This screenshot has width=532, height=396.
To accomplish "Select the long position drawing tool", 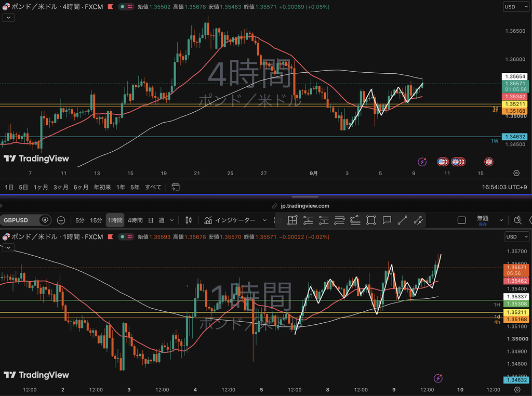I will coord(308,220).
